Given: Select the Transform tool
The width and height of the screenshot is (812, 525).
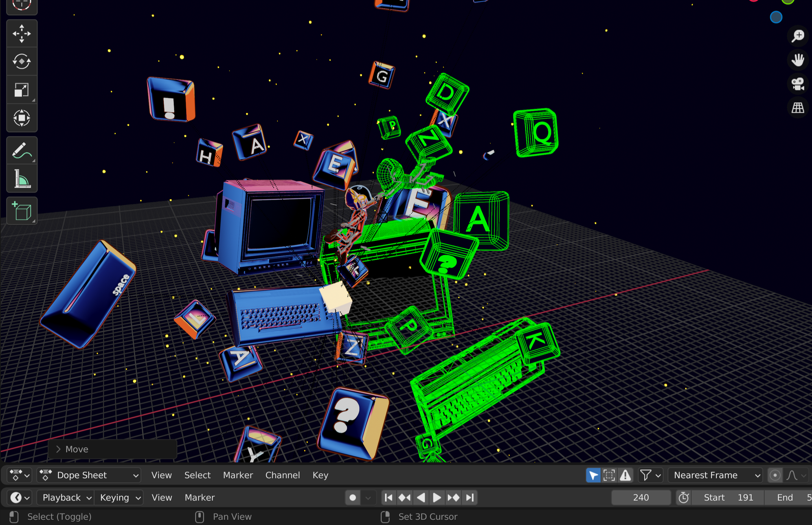Looking at the screenshot, I should [22, 119].
